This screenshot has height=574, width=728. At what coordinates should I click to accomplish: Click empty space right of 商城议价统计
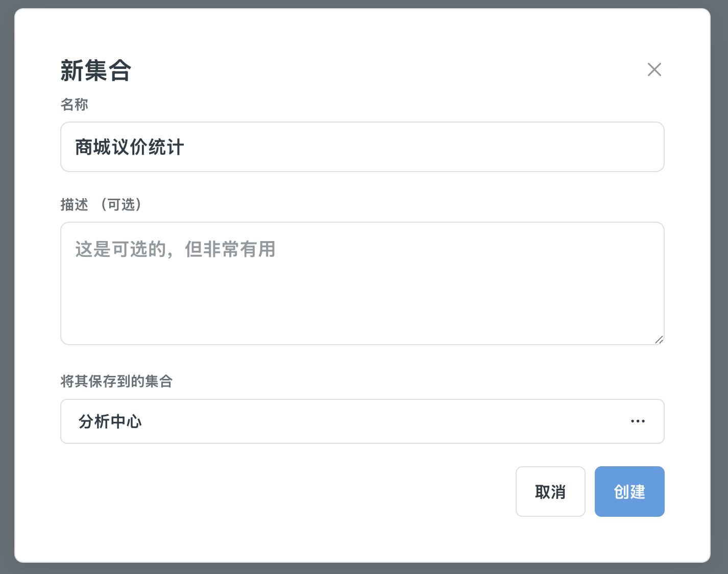pos(408,147)
